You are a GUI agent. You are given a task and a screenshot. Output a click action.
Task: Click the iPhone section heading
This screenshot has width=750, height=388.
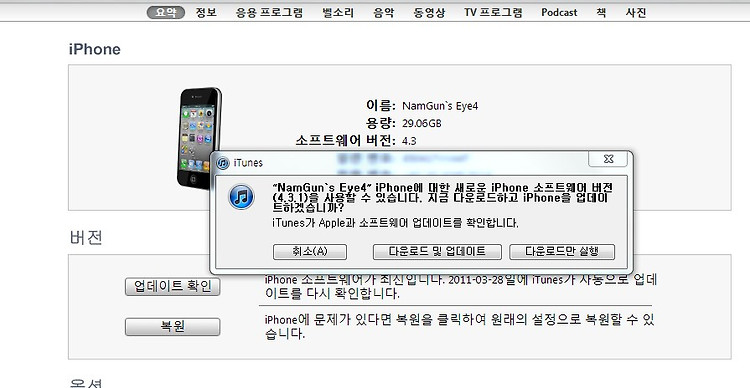click(x=95, y=49)
